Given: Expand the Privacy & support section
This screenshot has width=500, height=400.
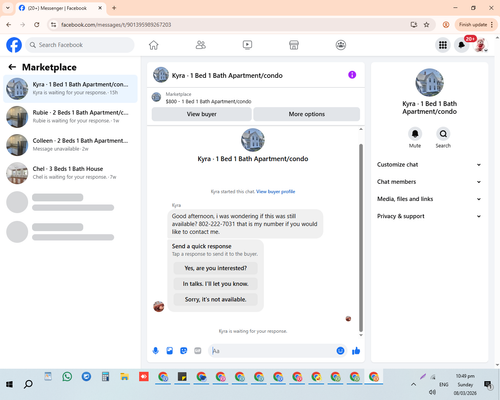Looking at the screenshot, I should click(429, 216).
